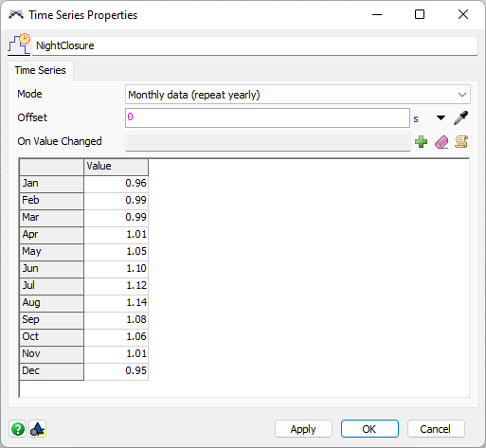Click the time series step icon near name

pos(19,45)
